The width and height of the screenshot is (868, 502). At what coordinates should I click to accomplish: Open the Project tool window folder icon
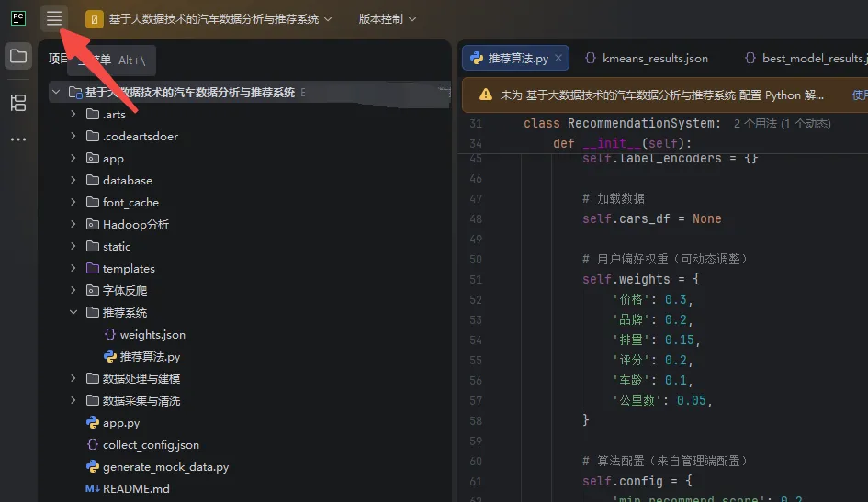[18, 56]
